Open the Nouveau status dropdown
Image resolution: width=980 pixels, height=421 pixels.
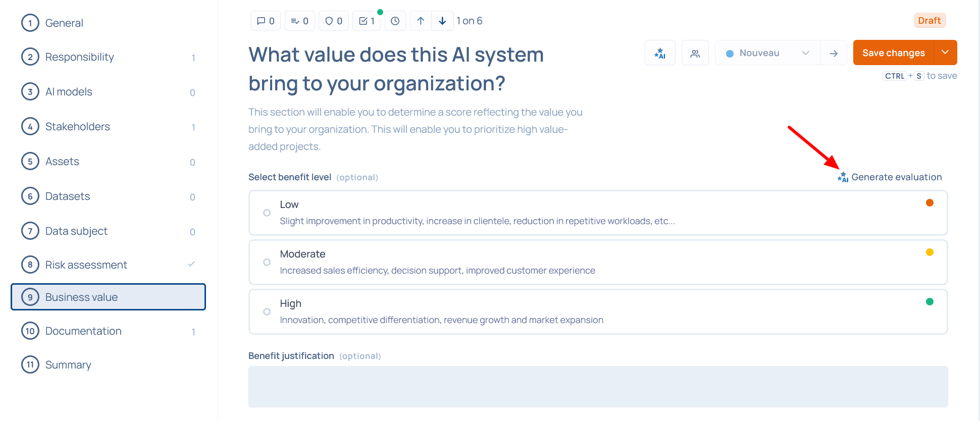(x=767, y=53)
